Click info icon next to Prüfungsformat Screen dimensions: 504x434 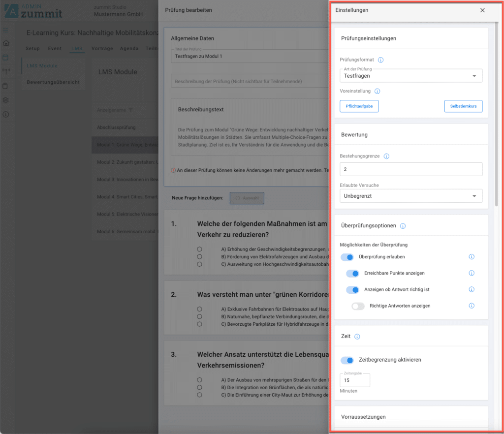click(380, 60)
